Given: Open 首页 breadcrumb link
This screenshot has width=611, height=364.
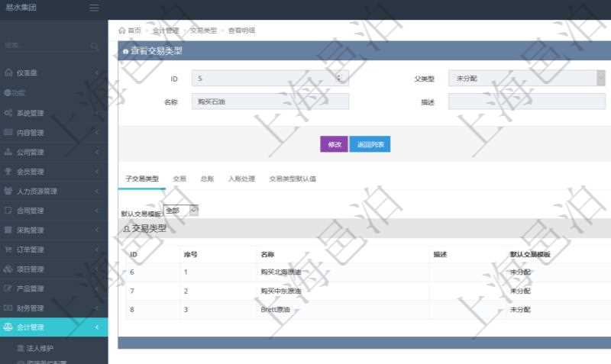Looking at the screenshot, I should [134, 31].
